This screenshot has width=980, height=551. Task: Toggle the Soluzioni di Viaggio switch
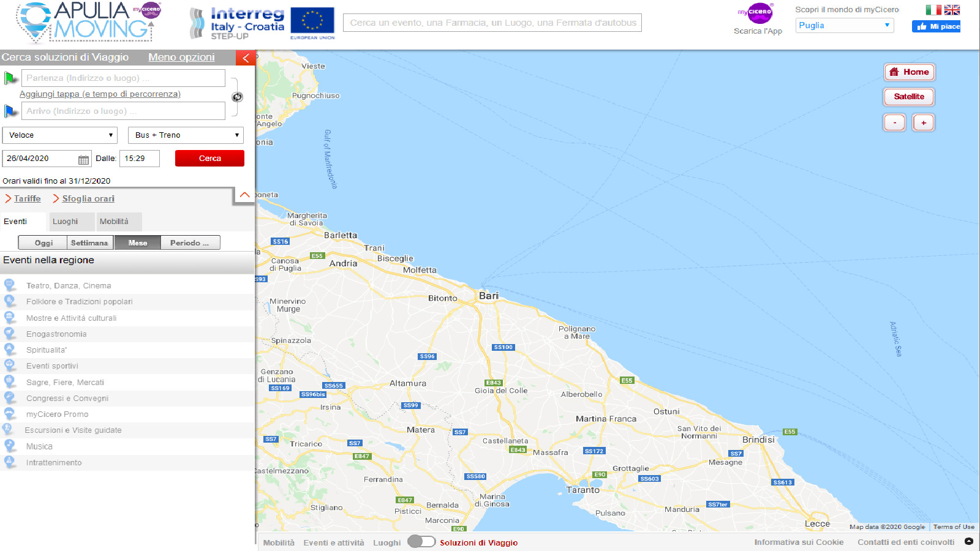pyautogui.click(x=421, y=542)
